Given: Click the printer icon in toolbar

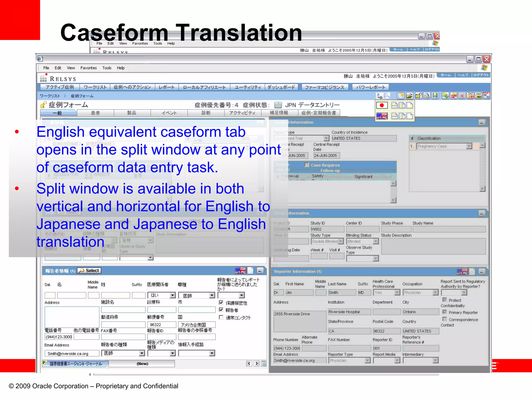Looking at the screenshot, I should pos(427,96).
